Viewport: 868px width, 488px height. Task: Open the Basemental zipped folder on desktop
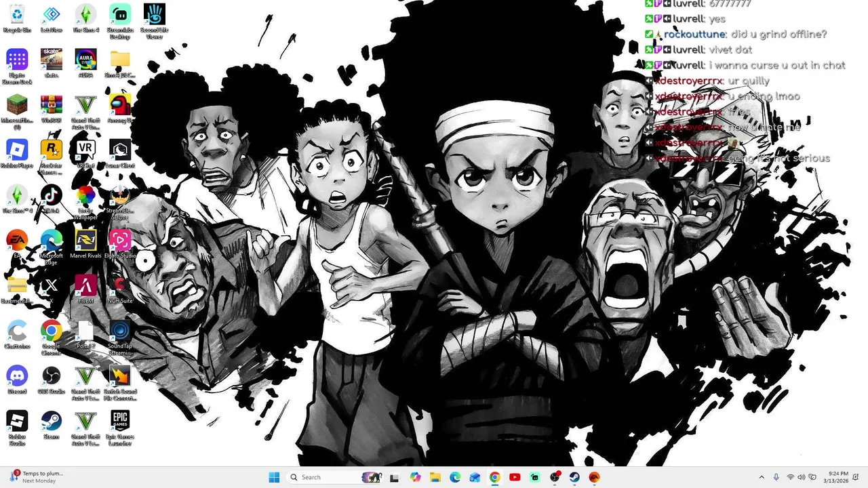[17, 289]
